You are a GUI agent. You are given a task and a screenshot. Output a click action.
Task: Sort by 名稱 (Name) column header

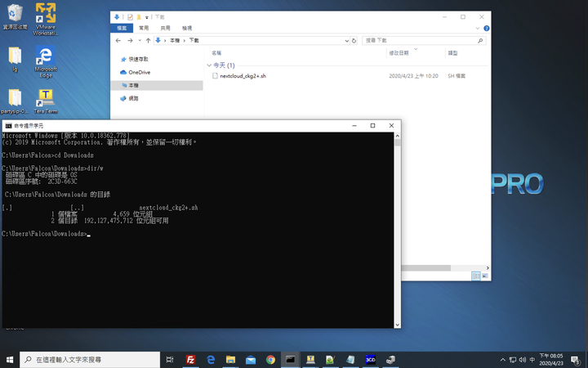pyautogui.click(x=216, y=53)
